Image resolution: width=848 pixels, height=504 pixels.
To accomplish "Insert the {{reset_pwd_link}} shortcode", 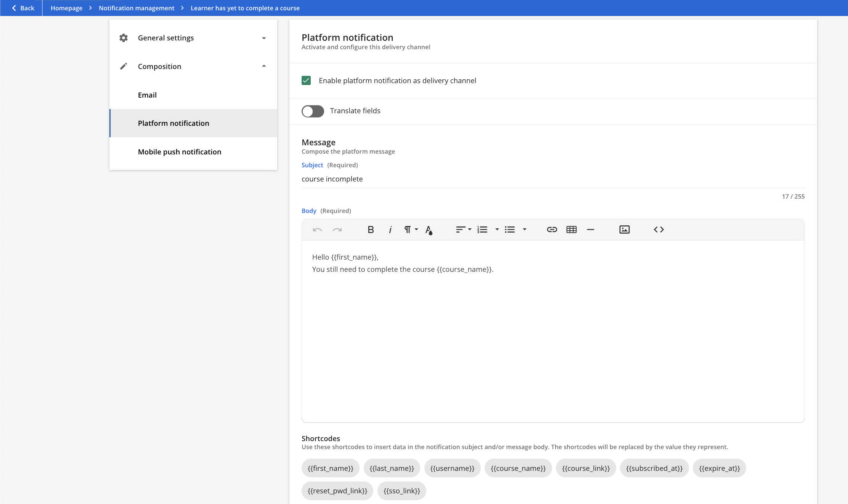I will pyautogui.click(x=337, y=491).
